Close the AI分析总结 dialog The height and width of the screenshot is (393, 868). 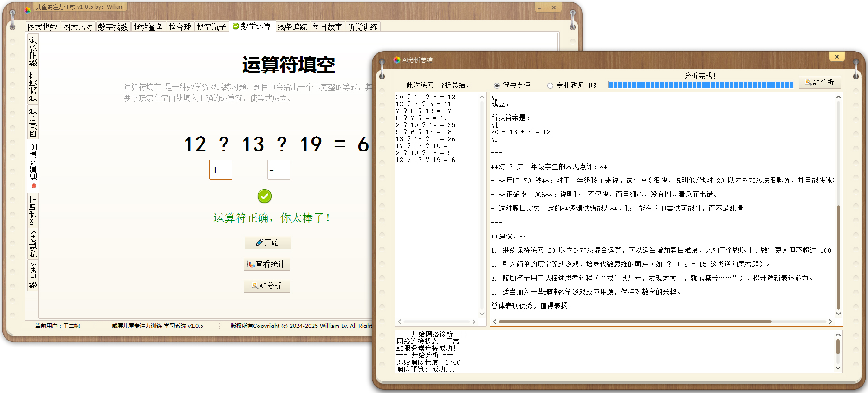[x=837, y=57]
